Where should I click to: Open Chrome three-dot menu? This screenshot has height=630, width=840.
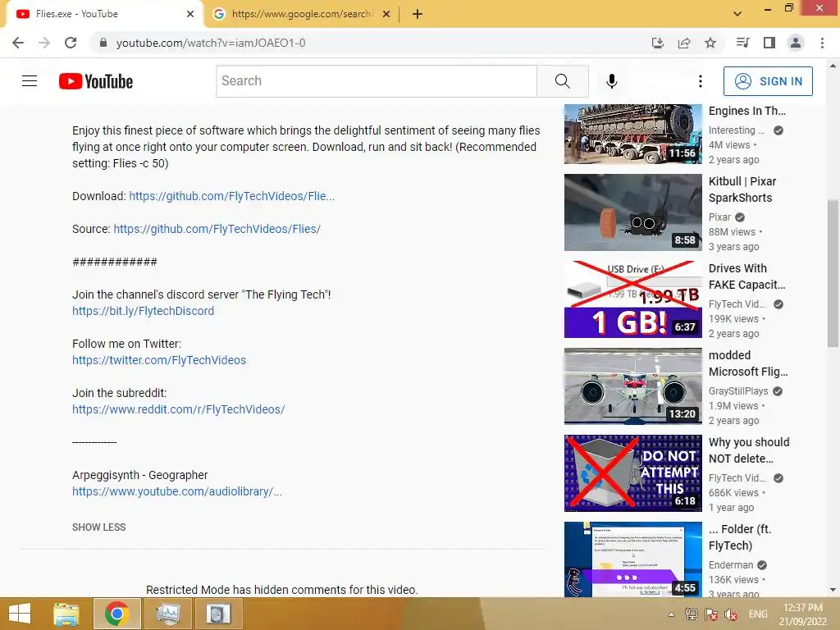822,43
